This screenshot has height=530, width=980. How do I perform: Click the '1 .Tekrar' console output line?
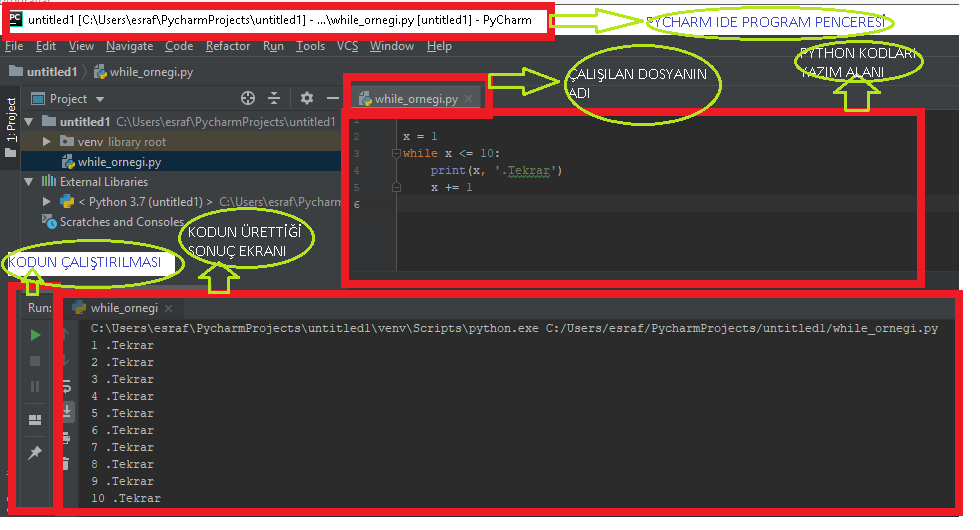122,345
